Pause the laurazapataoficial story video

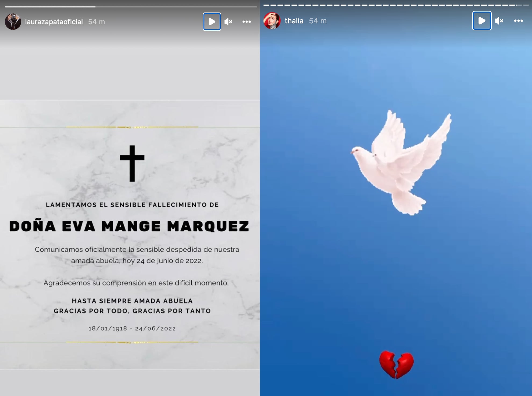(212, 21)
